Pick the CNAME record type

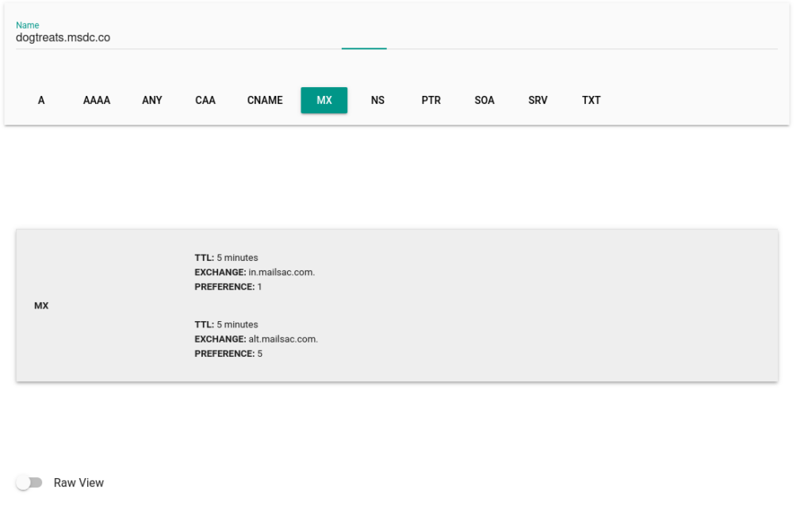[265, 101]
